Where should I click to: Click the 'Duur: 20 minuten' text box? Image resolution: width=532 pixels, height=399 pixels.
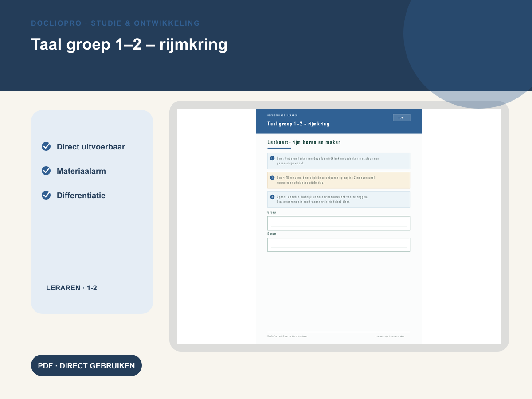339,180
